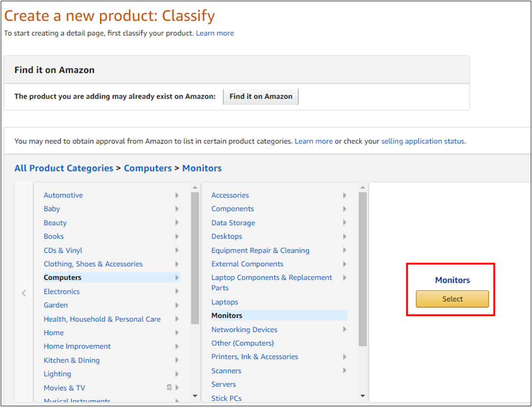Click the left chevron to scroll categories back
532x407 pixels.
24,293
